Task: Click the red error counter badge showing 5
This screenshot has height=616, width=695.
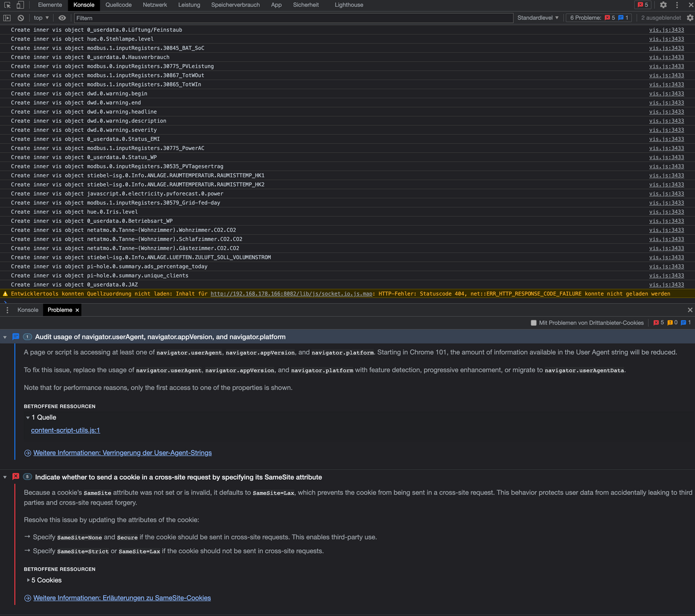Action: click(x=643, y=5)
